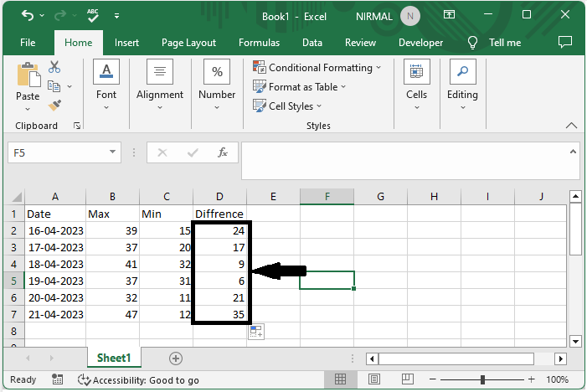
Task: Expand the Cells group
Action: pos(417,85)
